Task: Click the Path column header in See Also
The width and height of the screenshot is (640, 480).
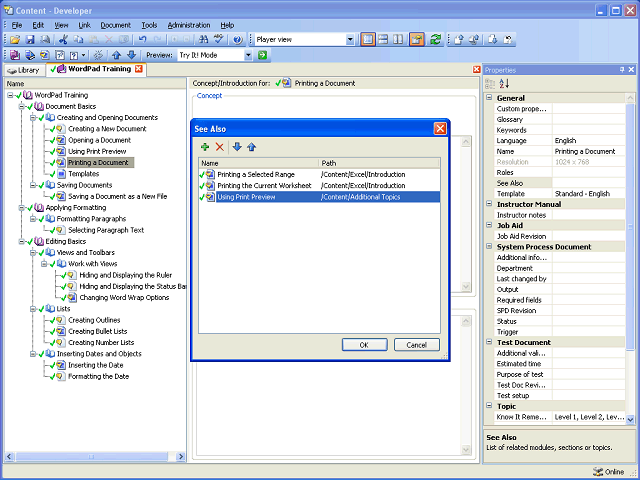Action: pos(379,163)
